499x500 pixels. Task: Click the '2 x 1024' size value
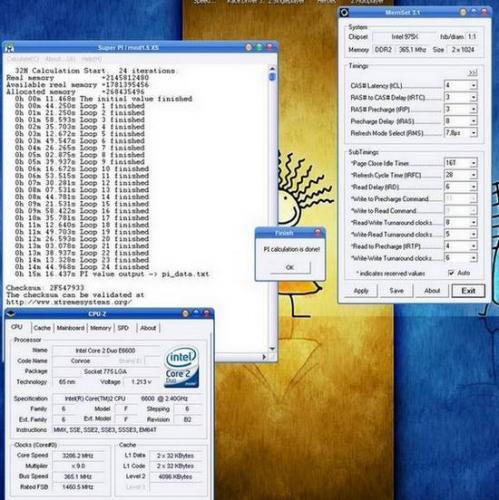pos(463,50)
